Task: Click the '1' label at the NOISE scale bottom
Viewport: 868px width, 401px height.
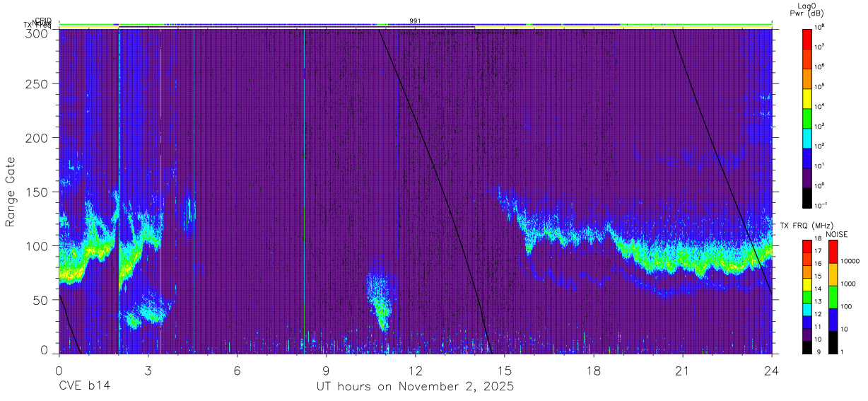Action: click(x=843, y=351)
